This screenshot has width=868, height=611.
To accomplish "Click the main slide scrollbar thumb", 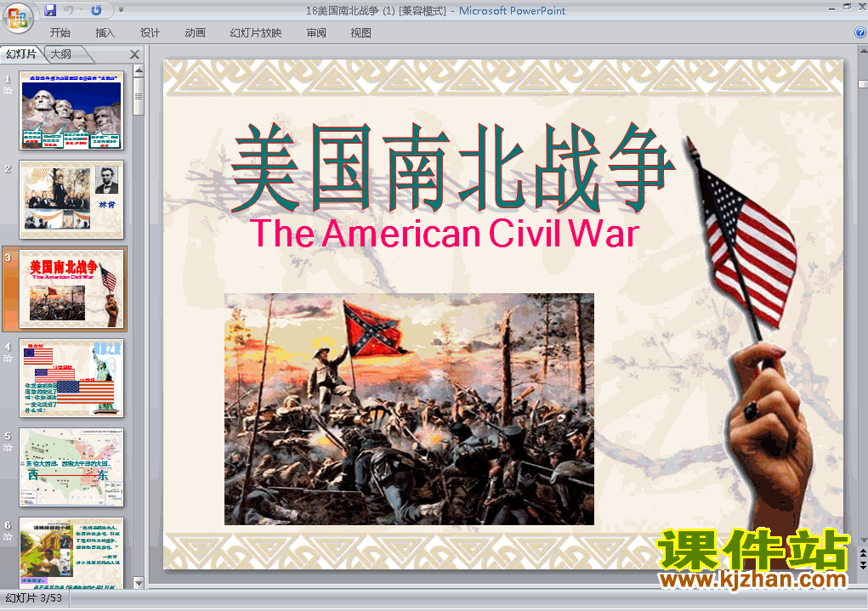I will click(863, 84).
